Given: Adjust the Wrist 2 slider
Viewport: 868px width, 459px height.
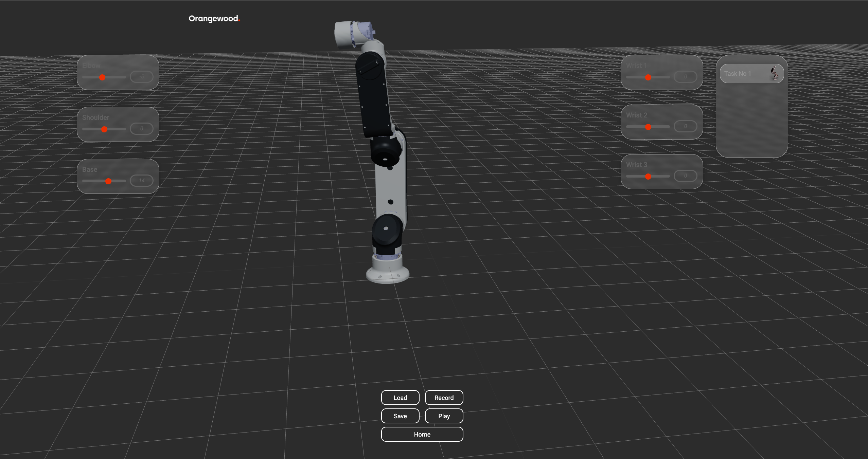Looking at the screenshot, I should [648, 127].
